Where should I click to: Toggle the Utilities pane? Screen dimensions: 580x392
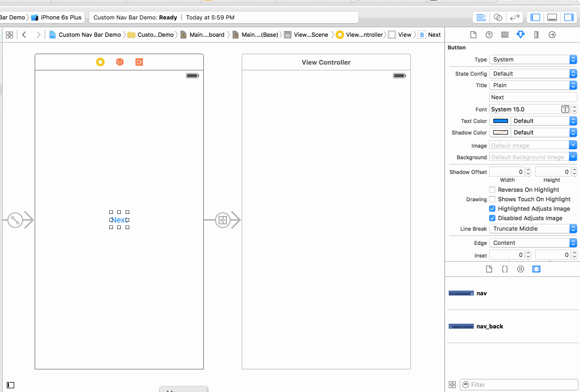tap(569, 17)
